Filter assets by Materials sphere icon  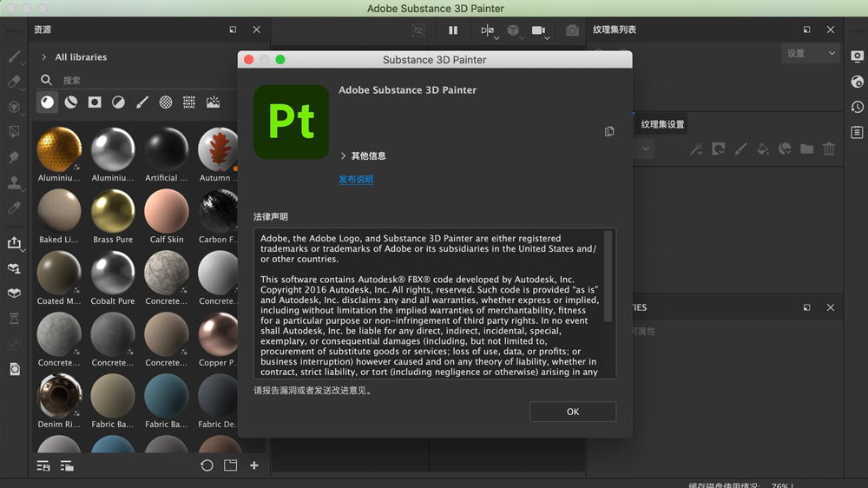point(48,102)
